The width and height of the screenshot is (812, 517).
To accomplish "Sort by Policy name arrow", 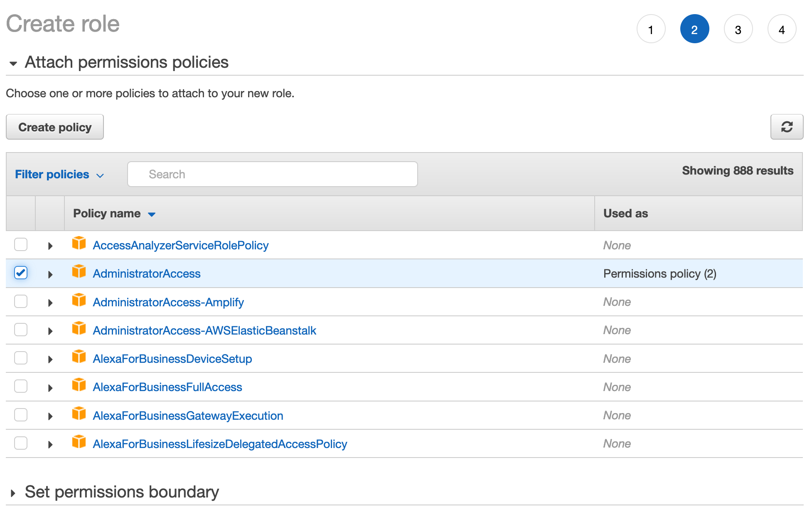I will tap(152, 214).
